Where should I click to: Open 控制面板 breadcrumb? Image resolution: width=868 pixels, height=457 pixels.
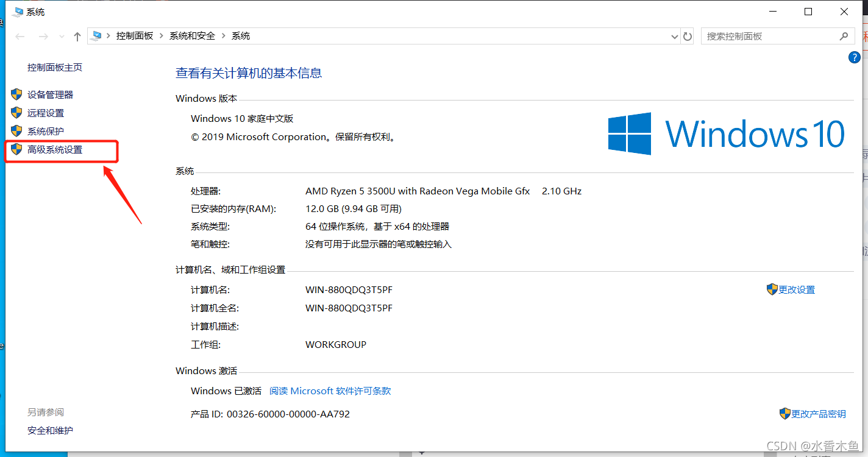pos(135,36)
